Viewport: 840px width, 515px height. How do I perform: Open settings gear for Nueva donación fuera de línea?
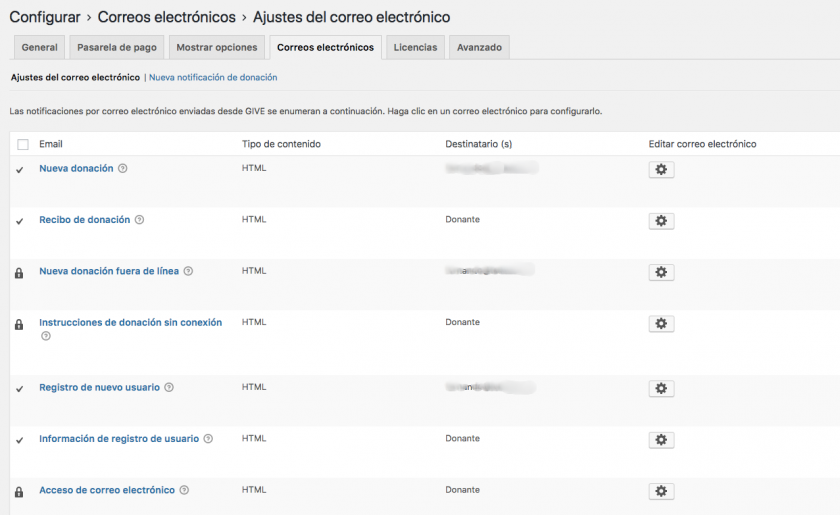tap(661, 272)
